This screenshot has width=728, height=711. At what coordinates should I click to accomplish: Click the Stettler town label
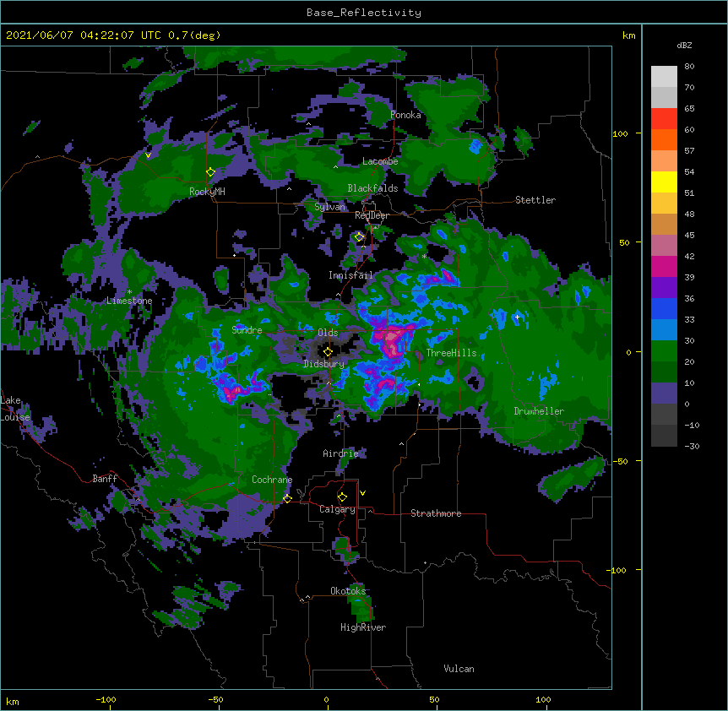point(535,200)
